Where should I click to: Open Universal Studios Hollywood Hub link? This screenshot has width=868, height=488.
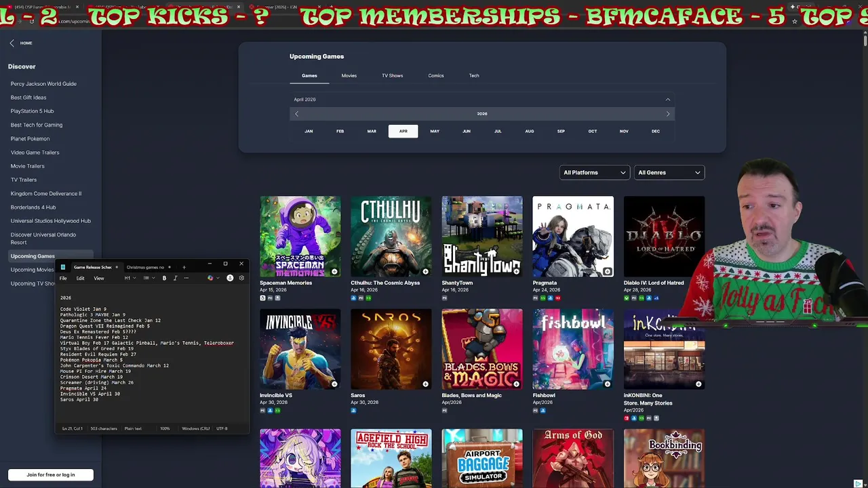(x=50, y=221)
